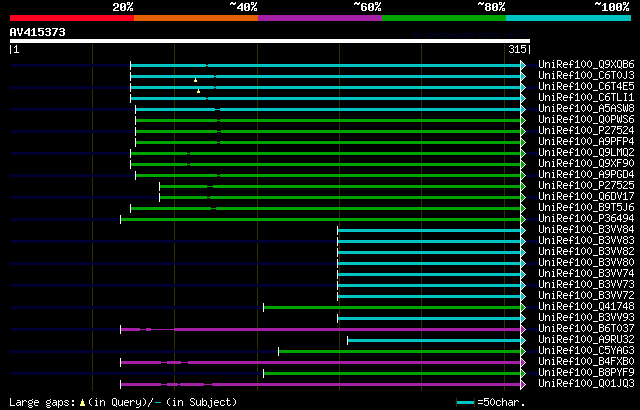
Task: Click the purple alignment bar of the Q01JQ3 hit
Action: tap(320, 385)
